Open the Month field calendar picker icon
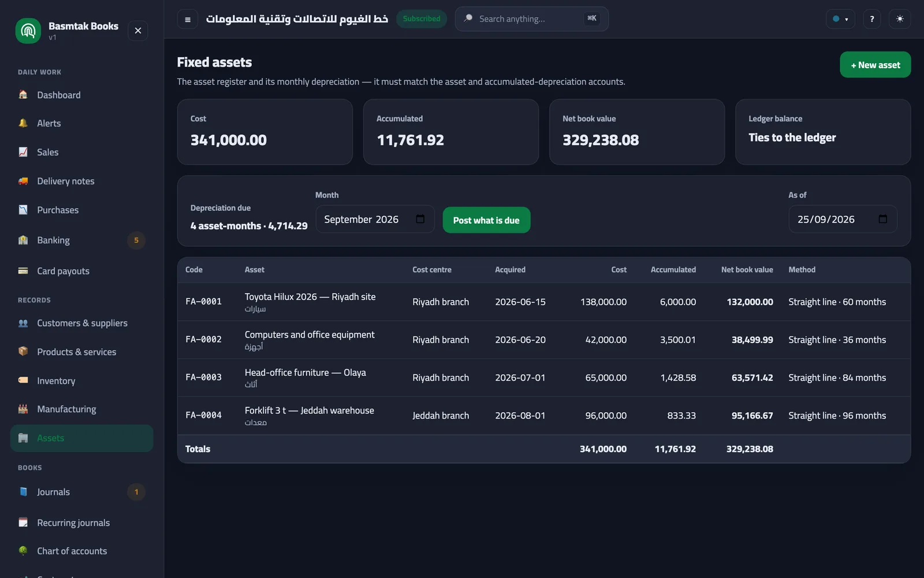 420,219
